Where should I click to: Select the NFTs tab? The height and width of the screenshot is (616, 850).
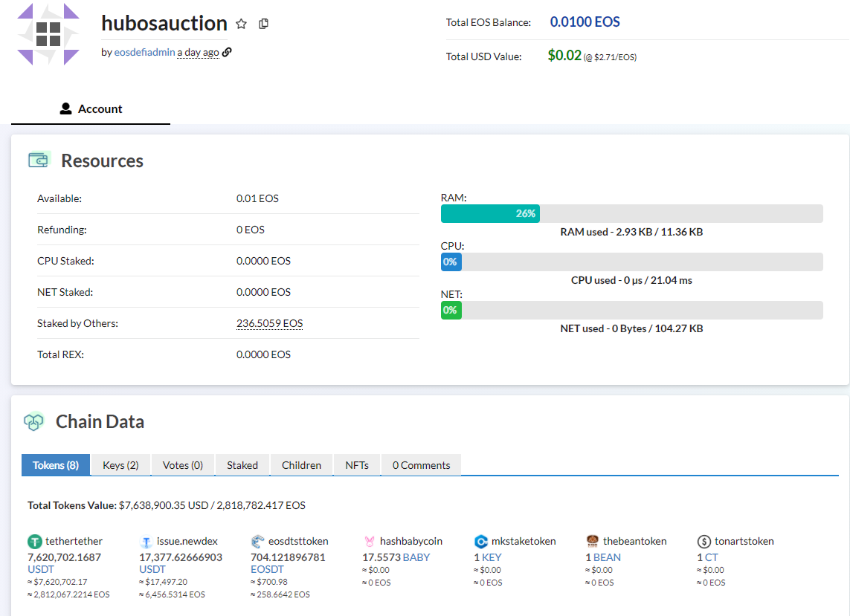pos(357,465)
